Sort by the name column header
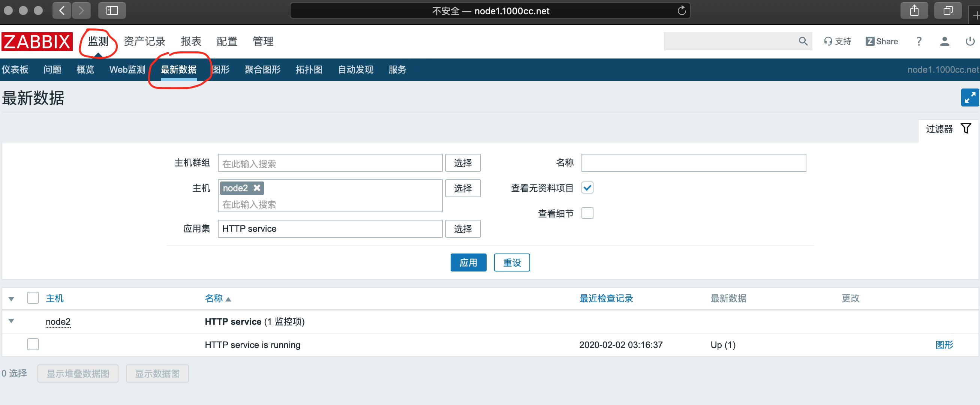This screenshot has height=405, width=980. [214, 298]
